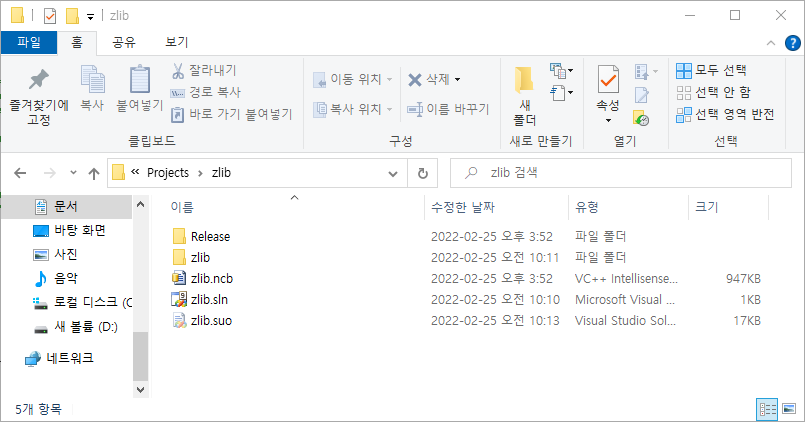Switch to Details view layout
The width and height of the screenshot is (805, 422).
pos(768,409)
